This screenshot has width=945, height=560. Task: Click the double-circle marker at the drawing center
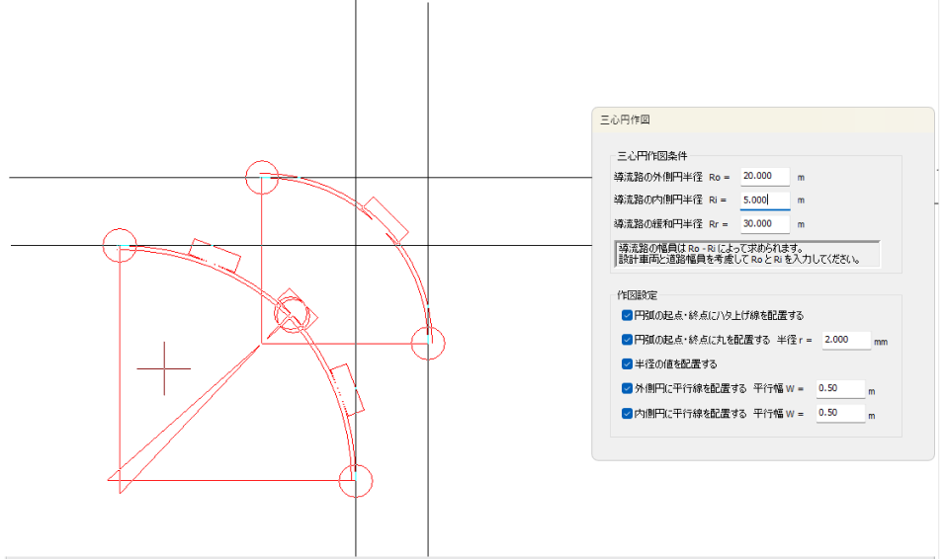point(293,314)
